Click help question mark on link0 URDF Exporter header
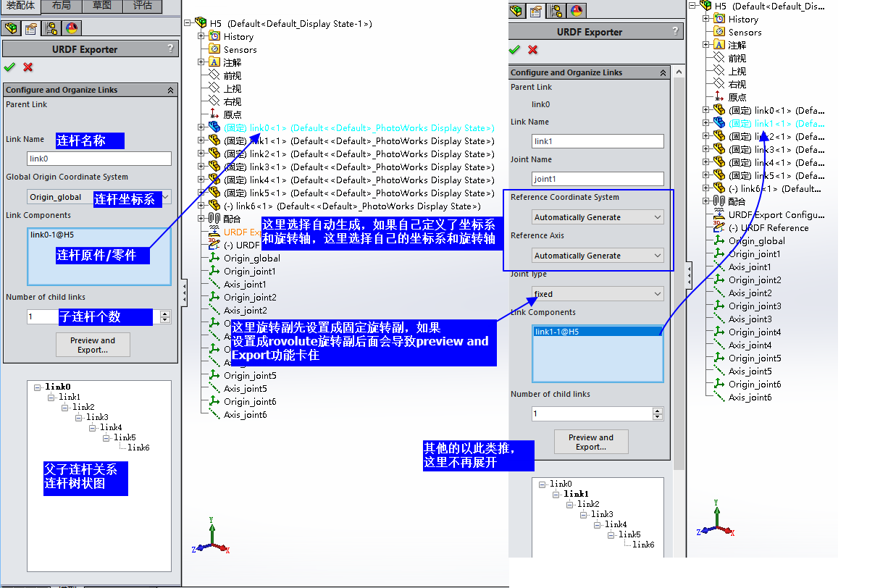This screenshot has height=588, width=888. pyautogui.click(x=171, y=49)
